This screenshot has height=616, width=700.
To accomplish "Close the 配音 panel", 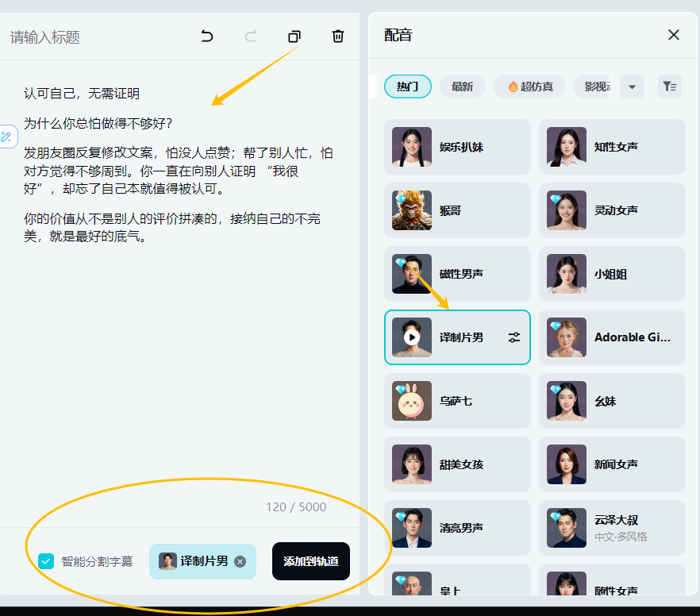I will 674,35.
